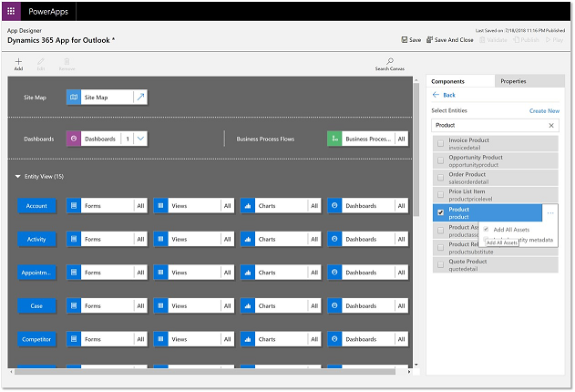The image size is (575, 392).
Task: Check the Opportunity Product checkbox
Action: tap(440, 160)
